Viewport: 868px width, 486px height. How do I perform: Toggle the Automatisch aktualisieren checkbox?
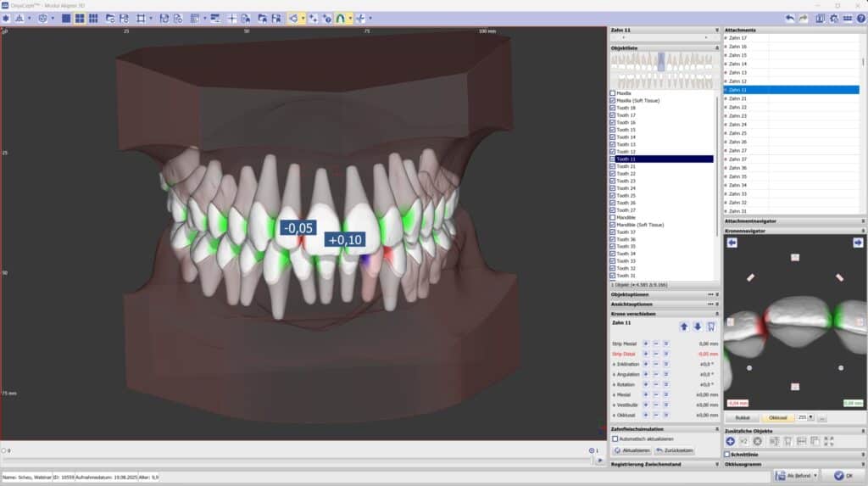(x=615, y=439)
